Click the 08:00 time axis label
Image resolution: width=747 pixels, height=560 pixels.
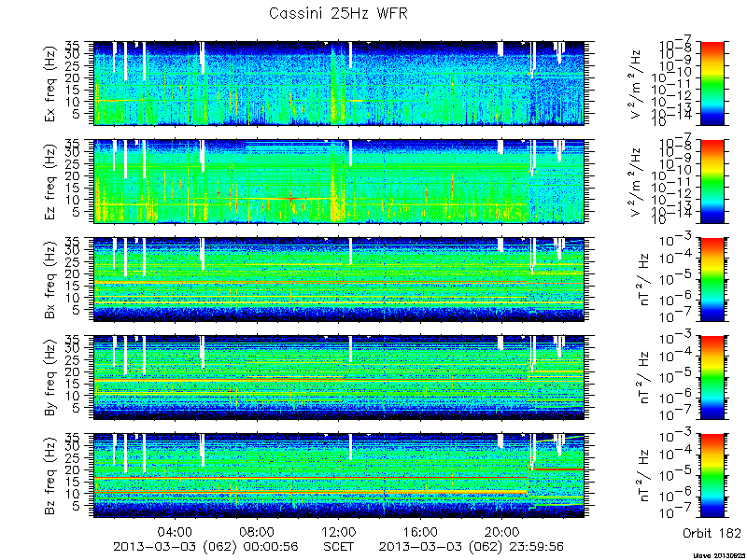pos(257,531)
